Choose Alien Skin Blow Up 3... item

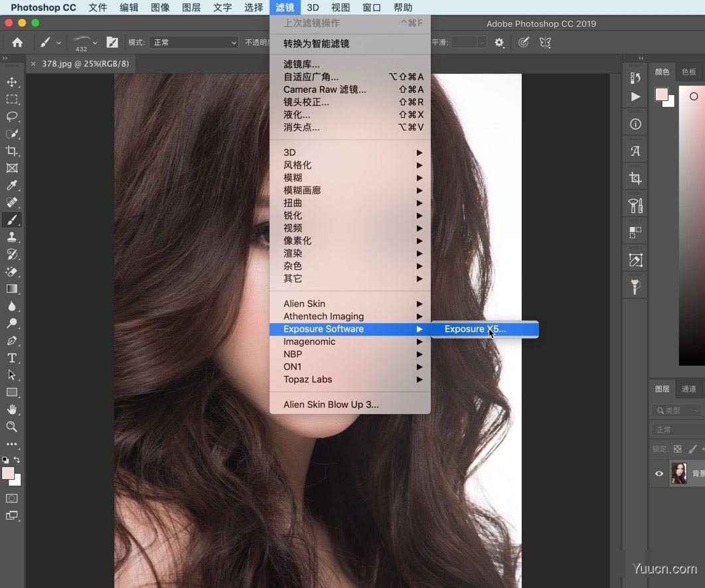point(350,405)
